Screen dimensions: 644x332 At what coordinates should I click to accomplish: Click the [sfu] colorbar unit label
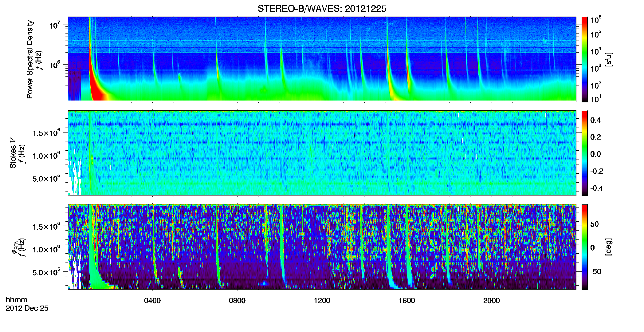point(609,59)
